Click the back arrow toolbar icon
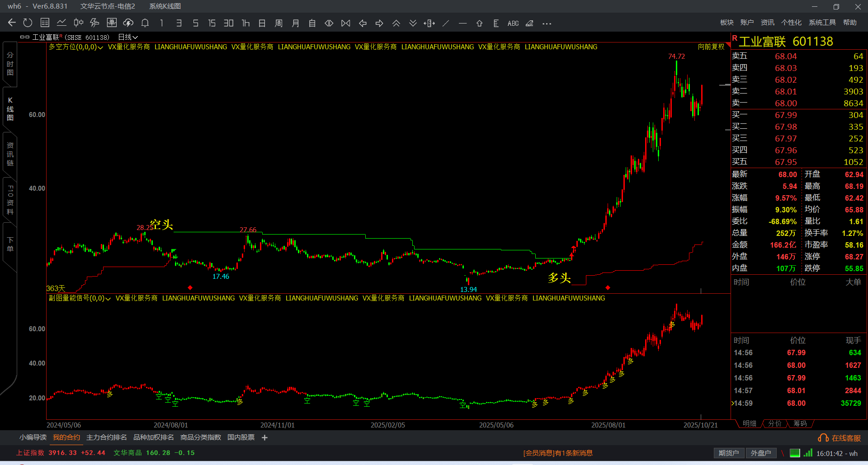 [x=12, y=23]
